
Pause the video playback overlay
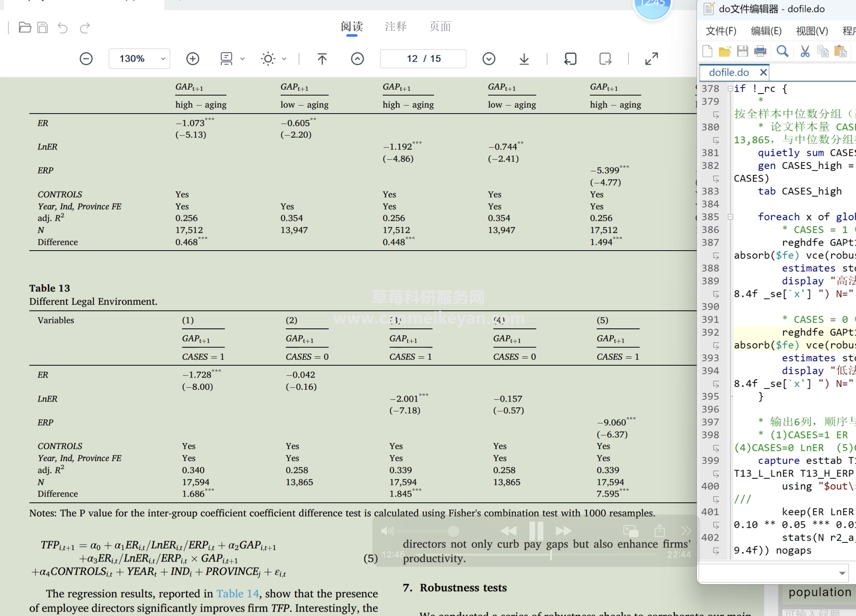tap(536, 531)
